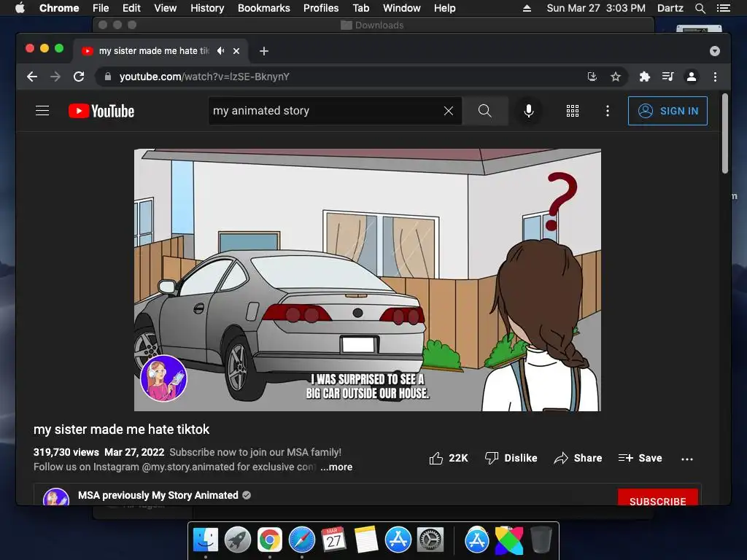
Task: Go to YouTube home via logo
Action: coord(101,111)
